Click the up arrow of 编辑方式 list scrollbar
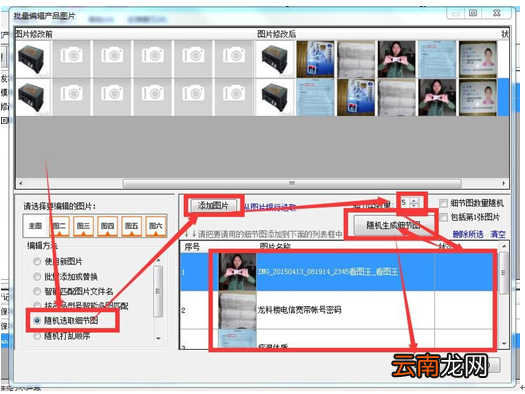The height and width of the screenshot is (394, 525). 158,260
